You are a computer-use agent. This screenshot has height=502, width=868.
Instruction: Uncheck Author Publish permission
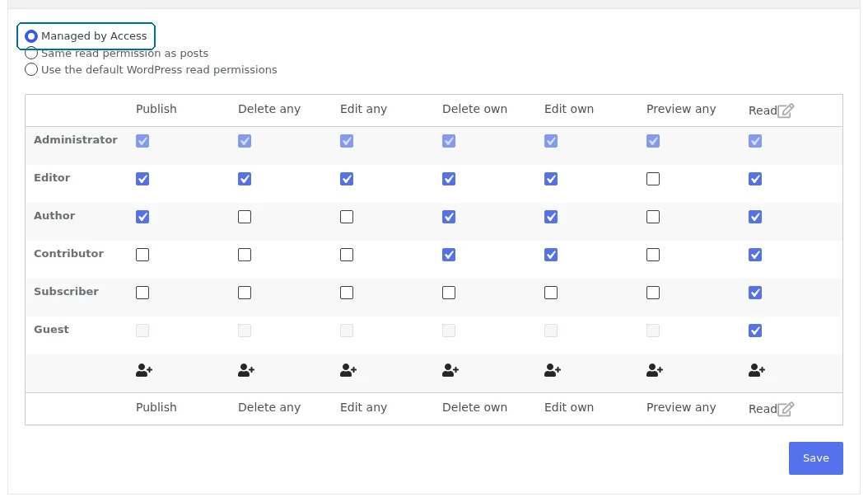[x=142, y=217]
